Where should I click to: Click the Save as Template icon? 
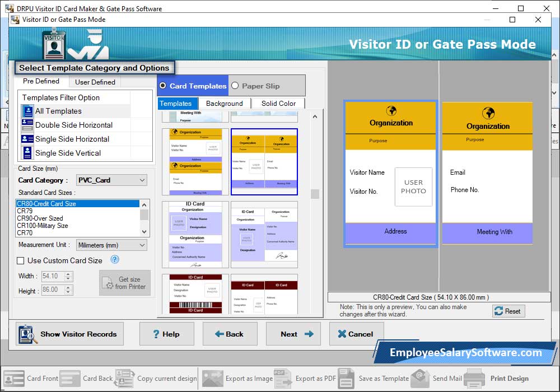[x=346, y=379]
